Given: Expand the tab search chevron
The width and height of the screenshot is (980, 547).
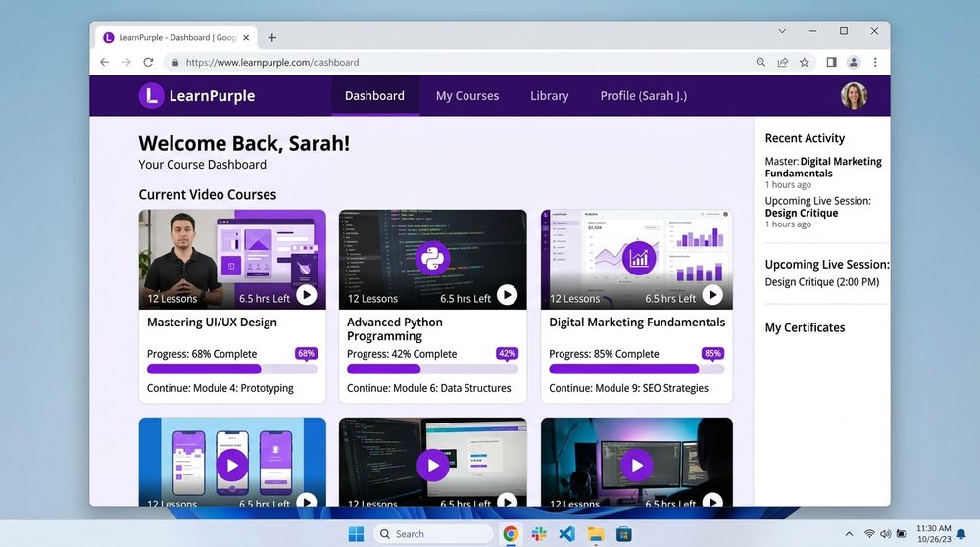Looking at the screenshot, I should [782, 31].
